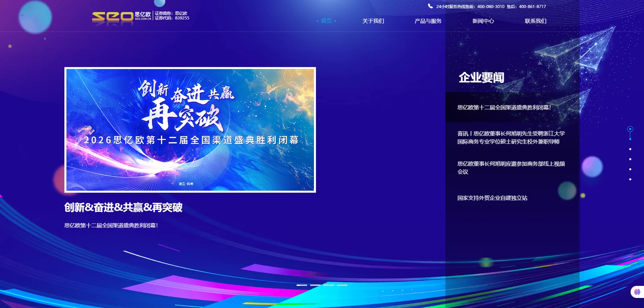Select 联系我们 in the navigation bar

535,21
